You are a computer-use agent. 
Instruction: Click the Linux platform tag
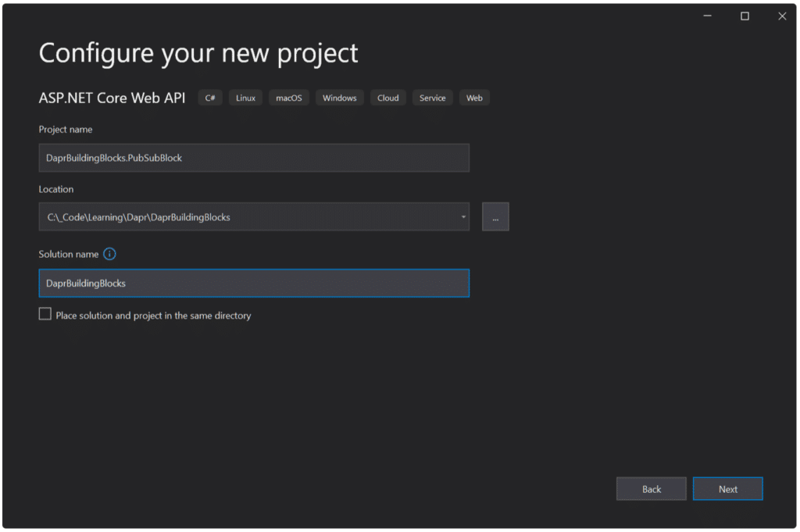click(245, 98)
